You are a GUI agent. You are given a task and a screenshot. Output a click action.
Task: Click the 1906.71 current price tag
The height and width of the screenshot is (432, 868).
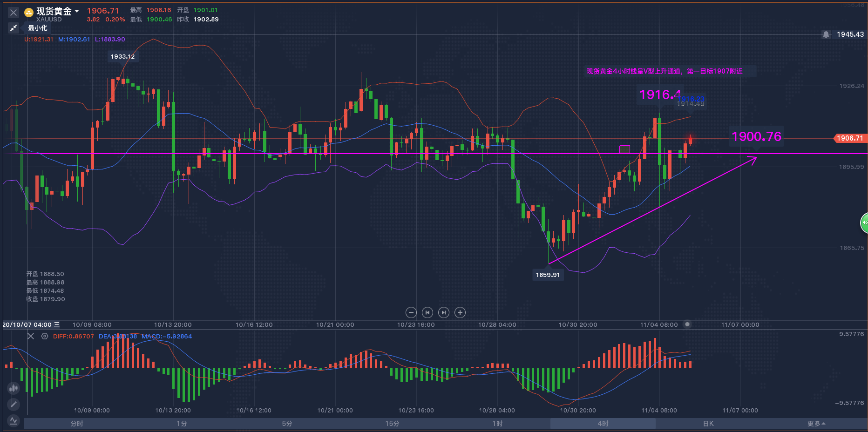coord(849,138)
